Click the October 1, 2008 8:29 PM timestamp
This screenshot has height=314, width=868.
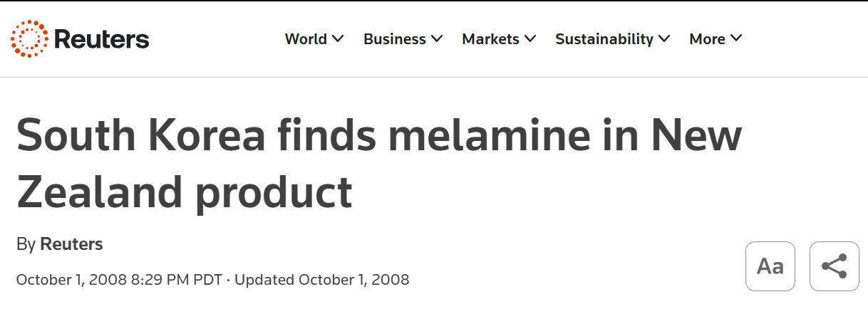click(119, 279)
